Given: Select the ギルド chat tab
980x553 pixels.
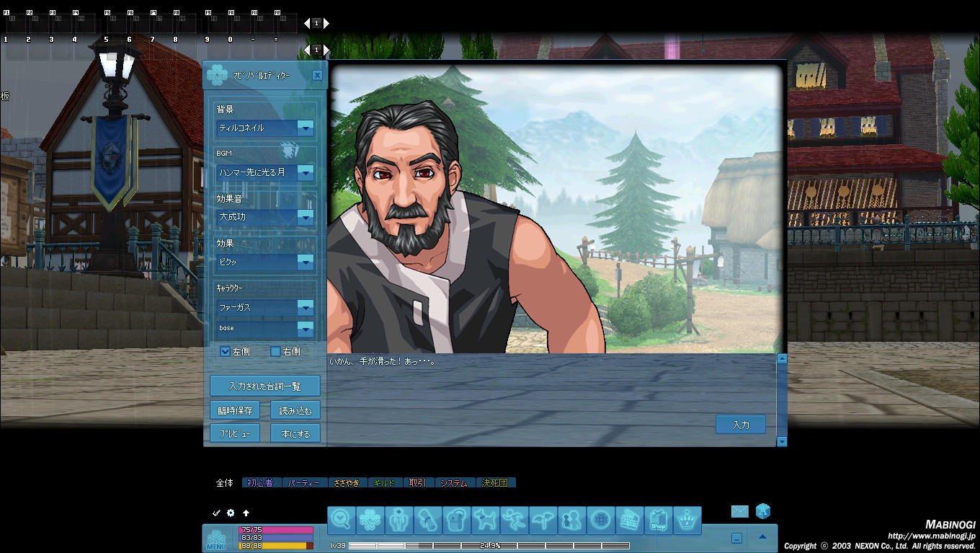Looking at the screenshot, I should click(386, 483).
